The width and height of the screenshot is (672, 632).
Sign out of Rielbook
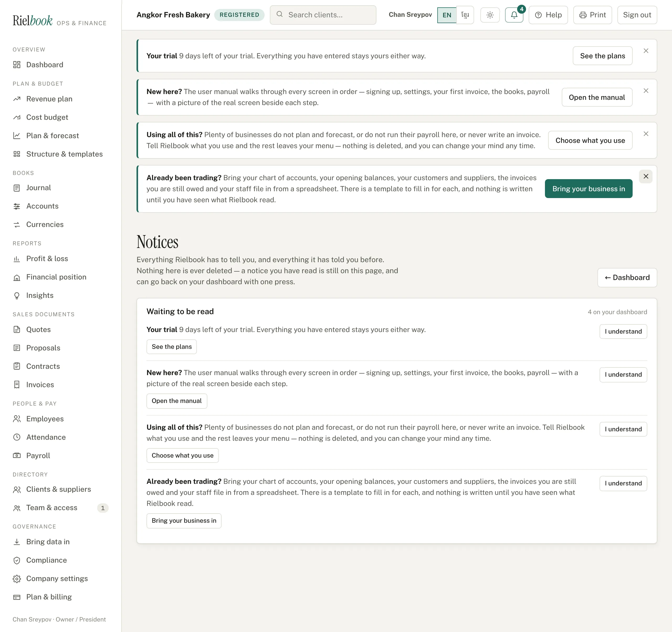637,15
